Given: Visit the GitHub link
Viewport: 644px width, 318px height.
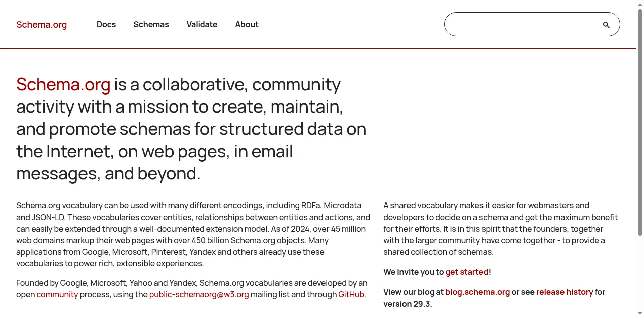Looking at the screenshot, I should pos(351,294).
